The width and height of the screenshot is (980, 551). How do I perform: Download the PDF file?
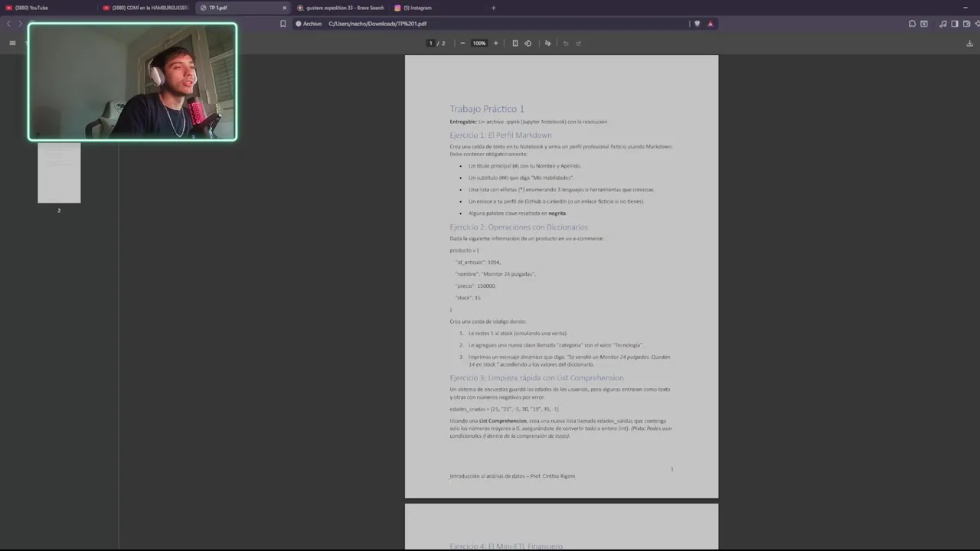point(970,43)
